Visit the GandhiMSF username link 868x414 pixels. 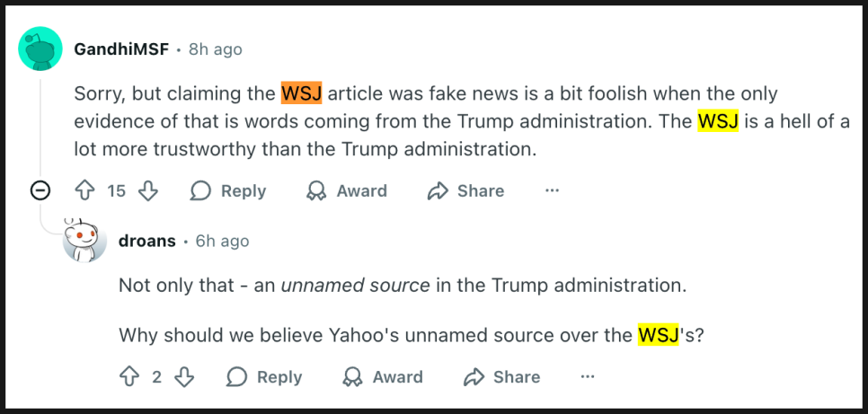(121, 49)
